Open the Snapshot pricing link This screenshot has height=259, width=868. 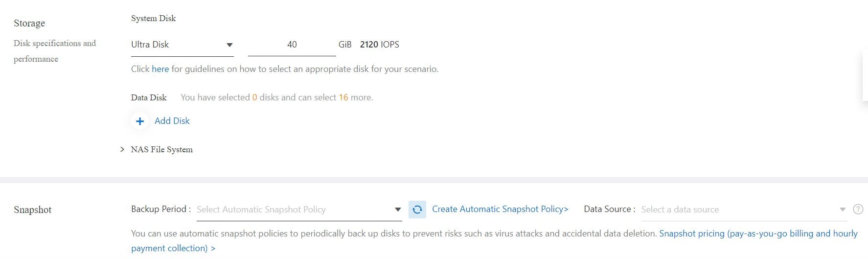758,234
